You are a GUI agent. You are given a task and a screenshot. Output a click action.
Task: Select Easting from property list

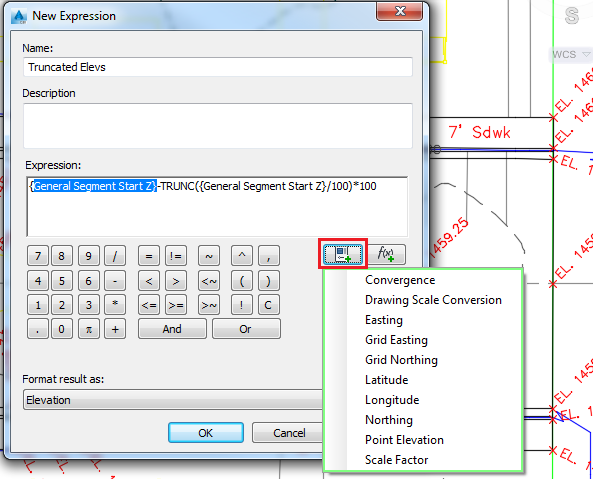click(x=383, y=320)
